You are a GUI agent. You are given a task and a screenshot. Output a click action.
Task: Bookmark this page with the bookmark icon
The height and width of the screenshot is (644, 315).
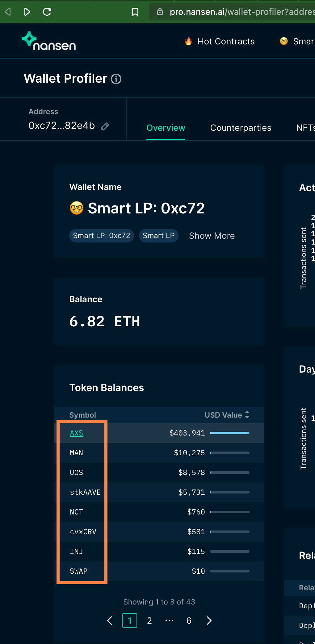135,12
